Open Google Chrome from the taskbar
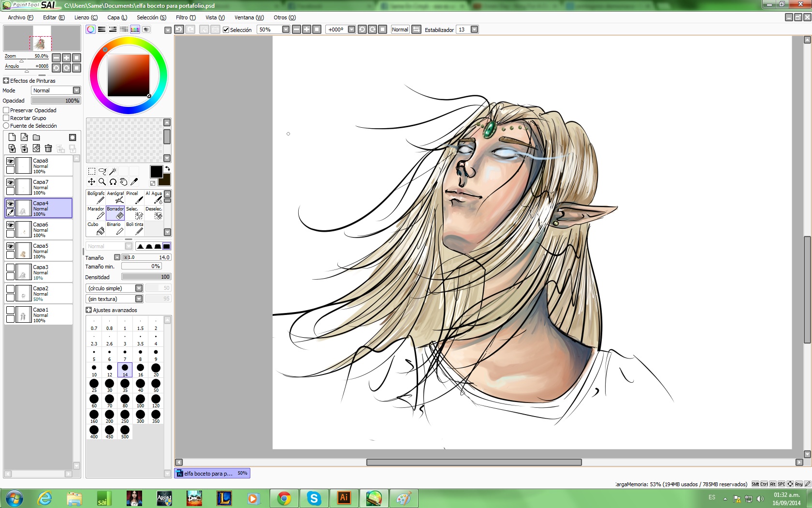 (x=284, y=498)
